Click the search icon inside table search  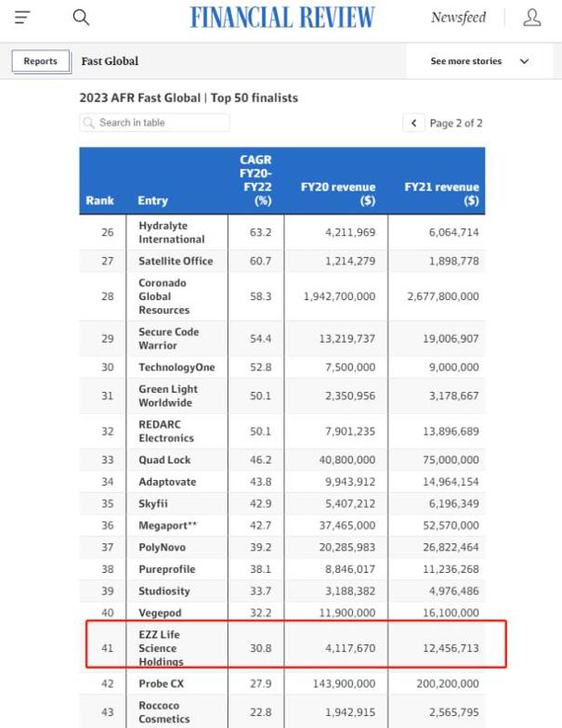[x=89, y=123]
